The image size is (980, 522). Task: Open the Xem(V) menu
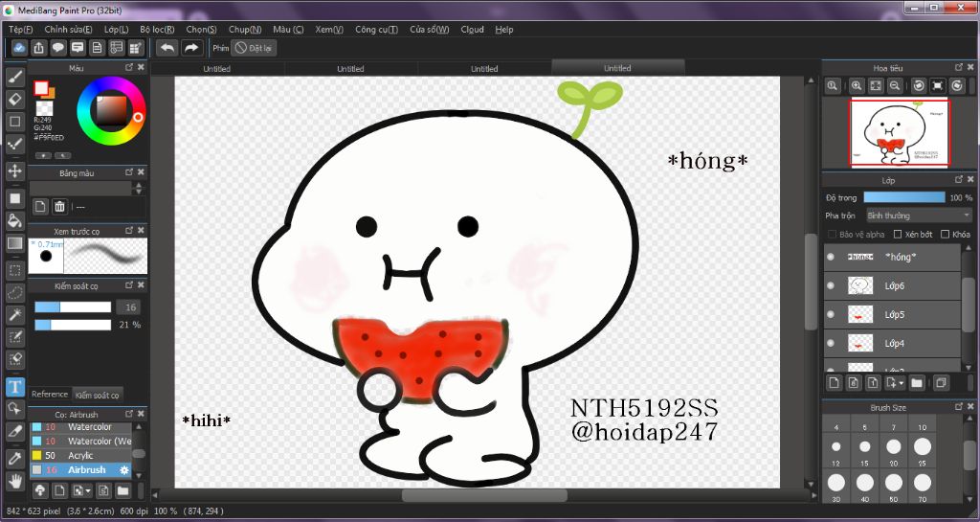(329, 30)
